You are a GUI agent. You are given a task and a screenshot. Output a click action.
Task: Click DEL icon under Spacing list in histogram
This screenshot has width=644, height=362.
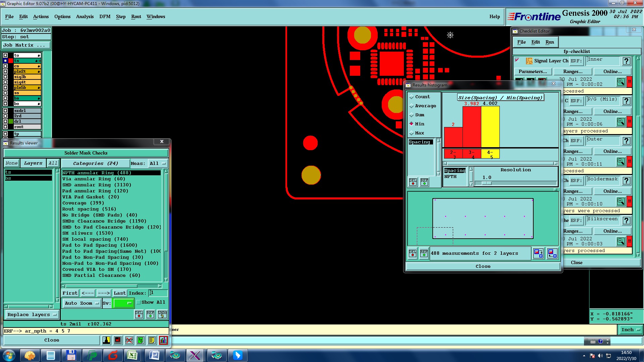pos(413,182)
